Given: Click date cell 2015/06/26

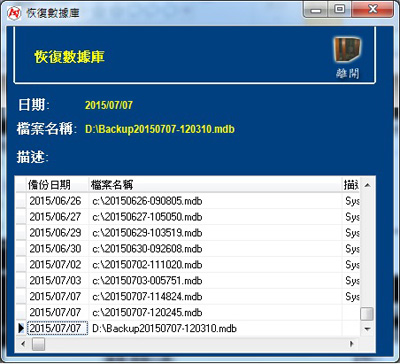Looking at the screenshot, I should (x=57, y=201).
